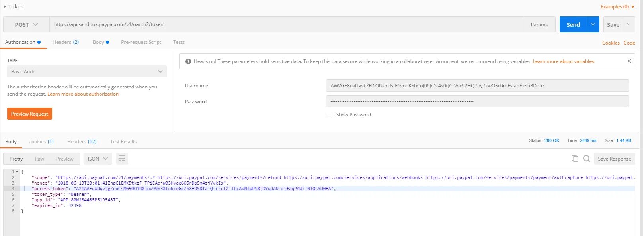Open Learn more about authorization link

tap(83, 94)
